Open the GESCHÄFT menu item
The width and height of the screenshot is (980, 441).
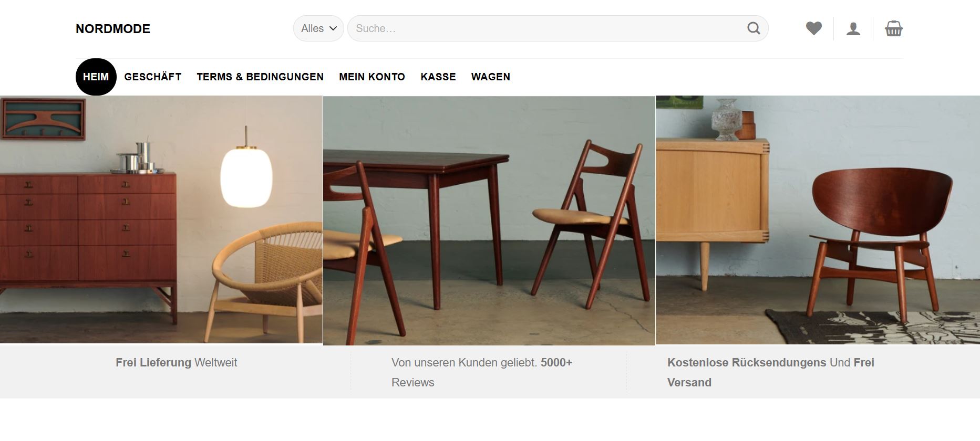tap(153, 77)
